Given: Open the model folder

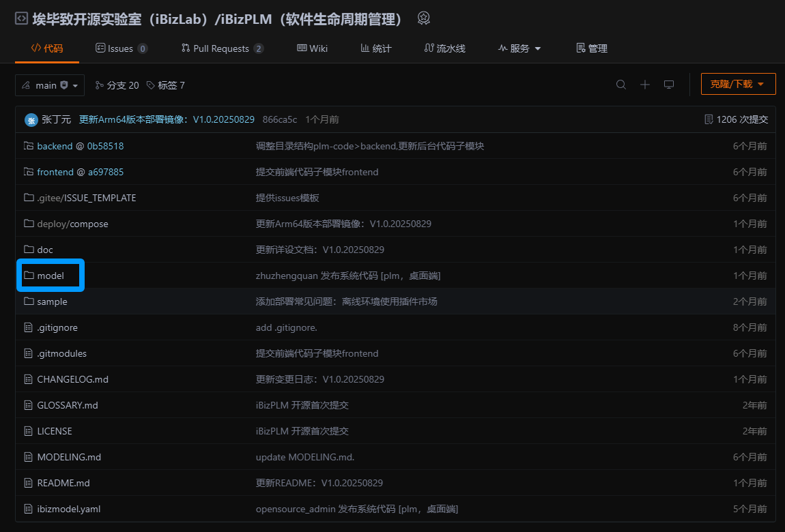Looking at the screenshot, I should point(51,276).
